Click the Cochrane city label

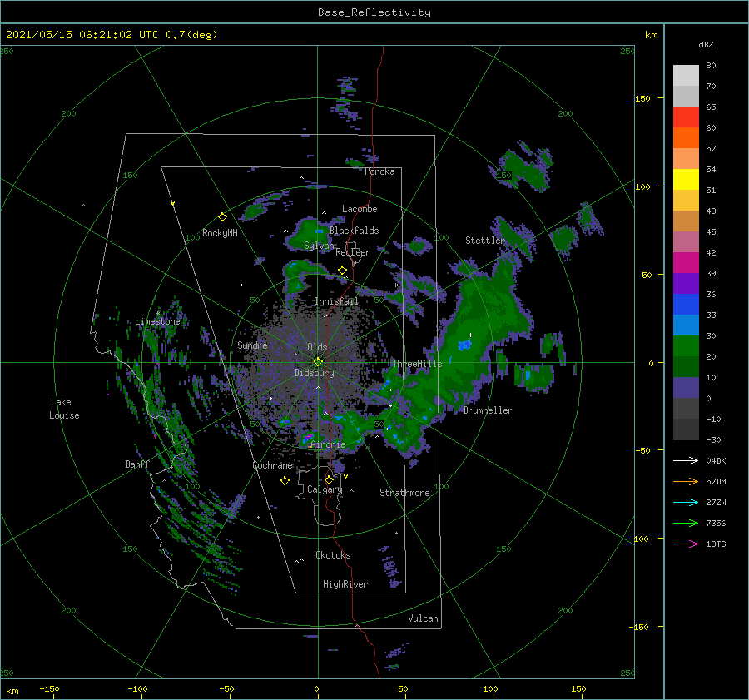(272, 465)
